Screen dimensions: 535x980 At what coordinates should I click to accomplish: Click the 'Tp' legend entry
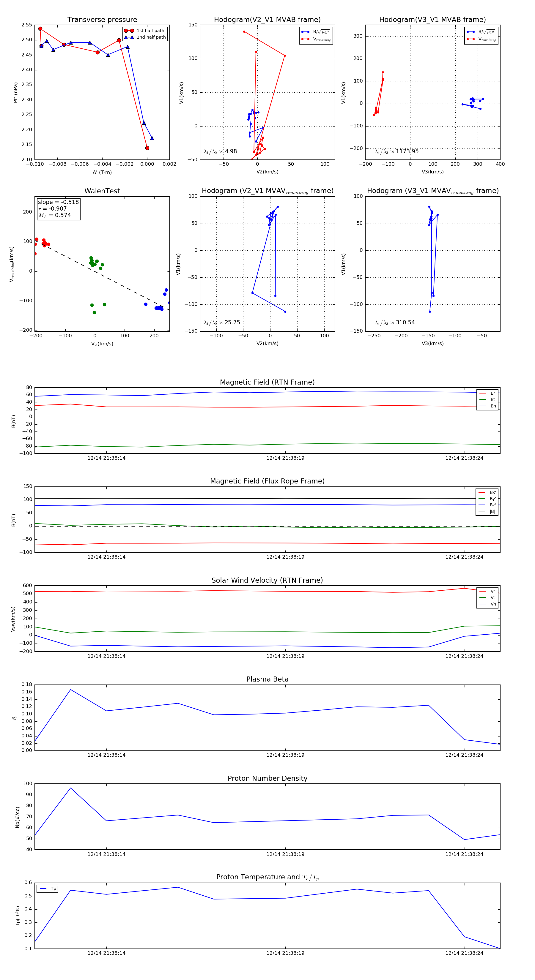pos(48,889)
